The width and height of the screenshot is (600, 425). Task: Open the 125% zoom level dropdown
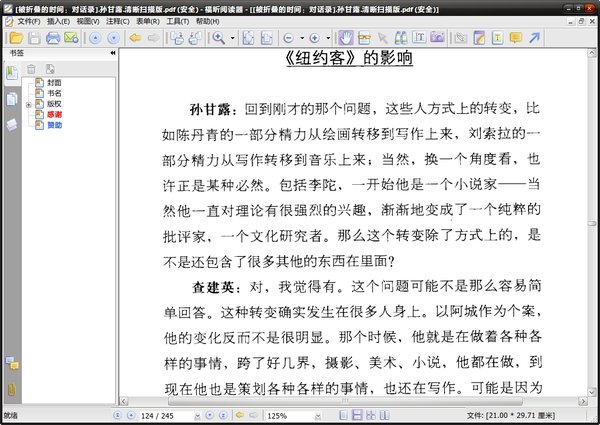click(x=316, y=414)
